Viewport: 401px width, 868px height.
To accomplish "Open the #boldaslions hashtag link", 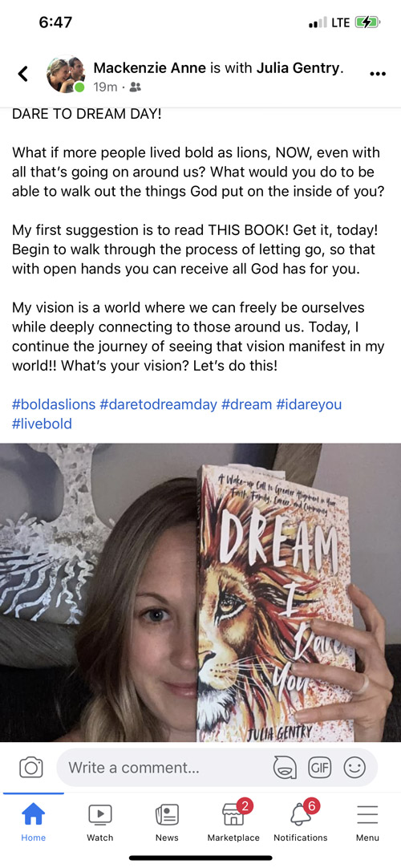I will point(54,404).
